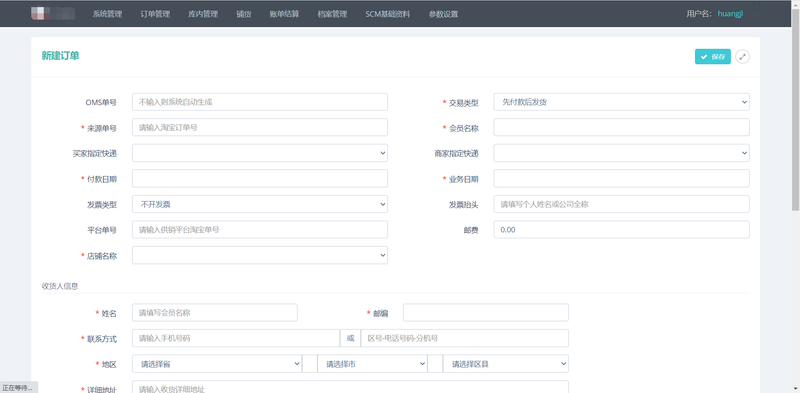The width and height of the screenshot is (800, 393).
Task: Click the 或 separator between phone fields
Action: (351, 338)
